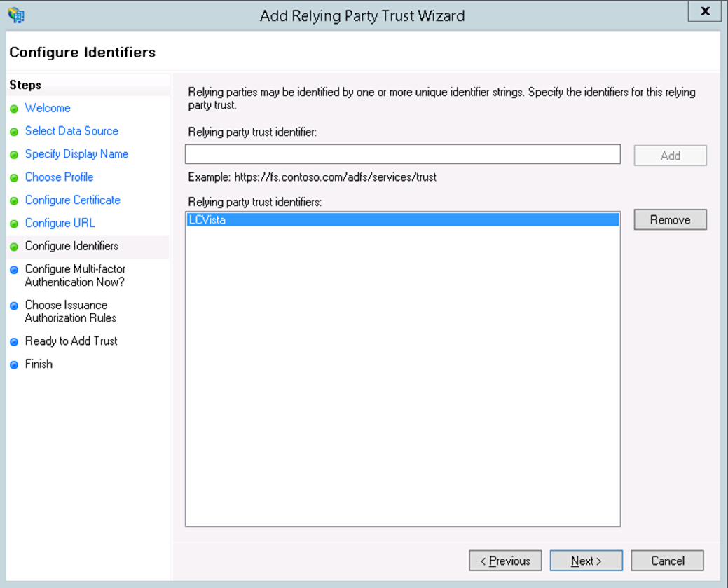Focus the Relying party trust identifier field
Image resolution: width=728 pixels, height=588 pixels.
tap(402, 154)
